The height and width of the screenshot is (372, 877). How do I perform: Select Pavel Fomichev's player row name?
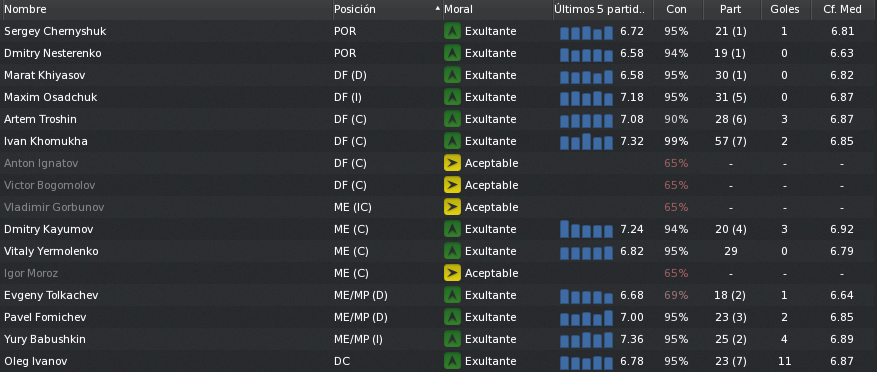click(x=45, y=317)
